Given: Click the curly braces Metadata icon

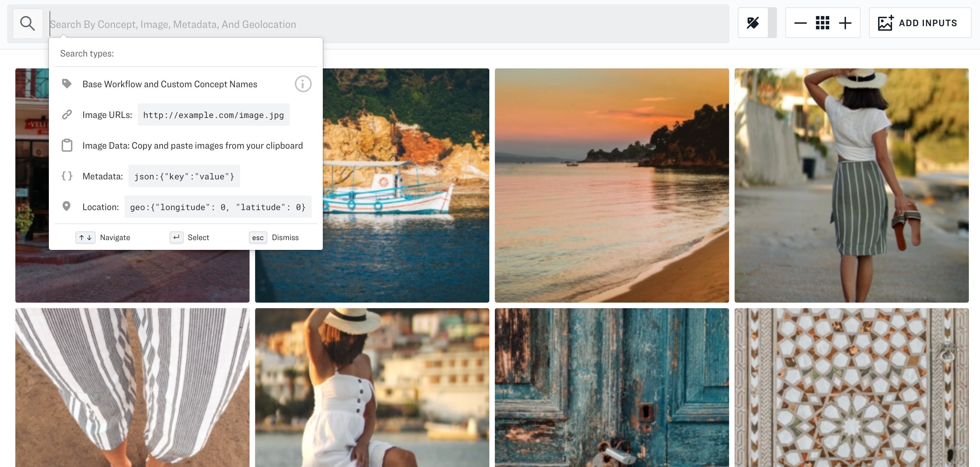Looking at the screenshot, I should click(x=67, y=176).
